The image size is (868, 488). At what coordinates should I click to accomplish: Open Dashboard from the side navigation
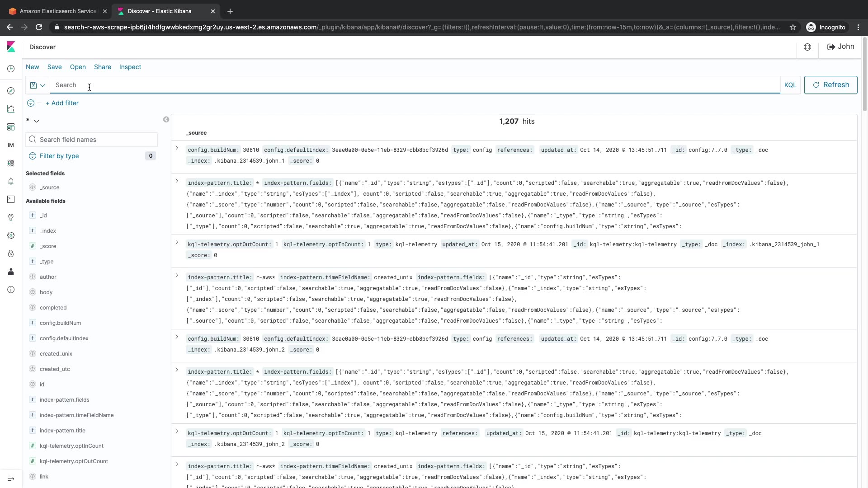coord(11,127)
